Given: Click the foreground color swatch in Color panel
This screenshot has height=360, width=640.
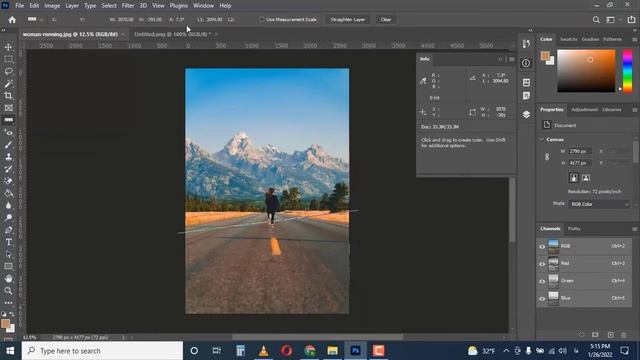Looking at the screenshot, I should coord(545,56).
